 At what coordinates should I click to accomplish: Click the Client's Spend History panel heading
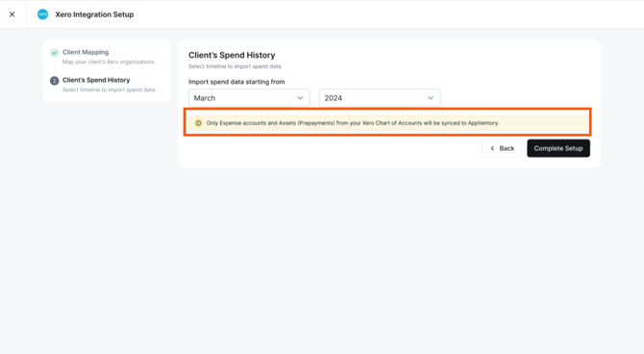click(232, 55)
